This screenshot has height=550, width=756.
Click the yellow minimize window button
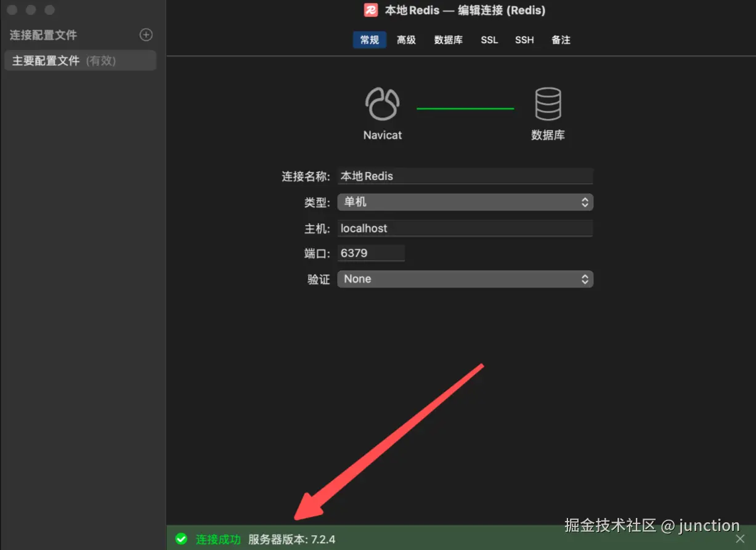(x=31, y=10)
